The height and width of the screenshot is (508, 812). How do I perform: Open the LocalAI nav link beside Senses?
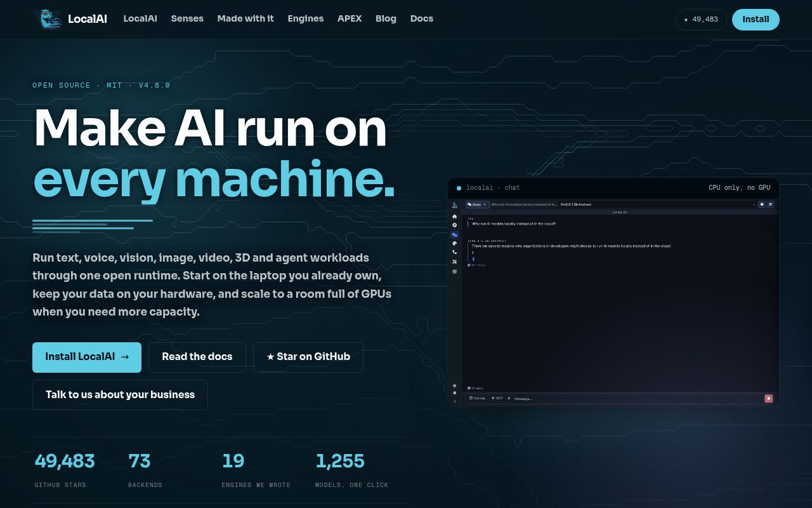[x=140, y=19]
